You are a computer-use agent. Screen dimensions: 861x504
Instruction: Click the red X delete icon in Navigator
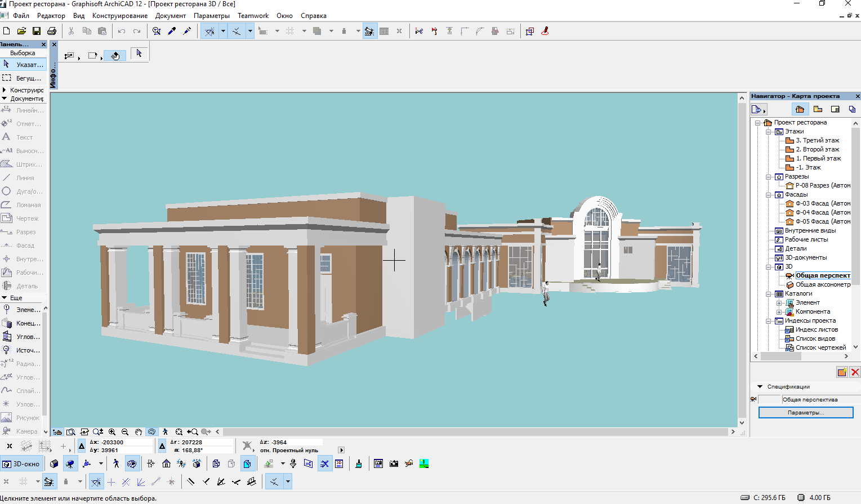(x=855, y=372)
